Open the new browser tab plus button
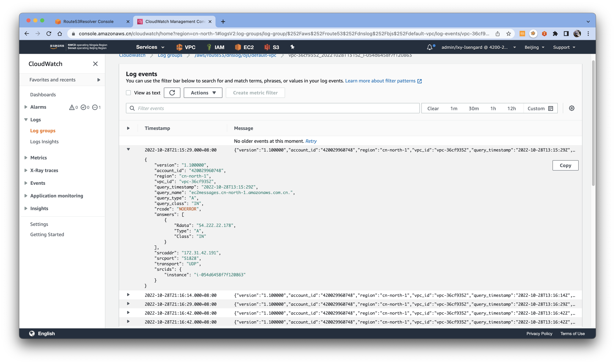The image size is (615, 364). 223,22
